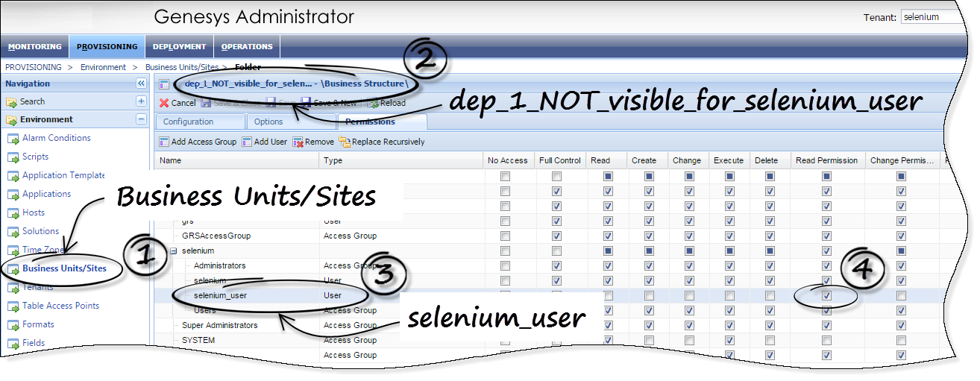
Task: Click the Remove icon in the permissions toolbar
Action: coord(298,142)
